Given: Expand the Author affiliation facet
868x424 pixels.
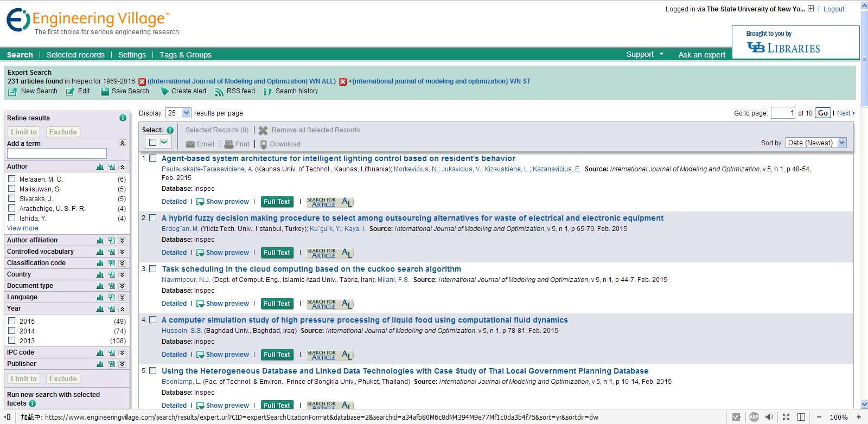Looking at the screenshot, I should click(122, 240).
